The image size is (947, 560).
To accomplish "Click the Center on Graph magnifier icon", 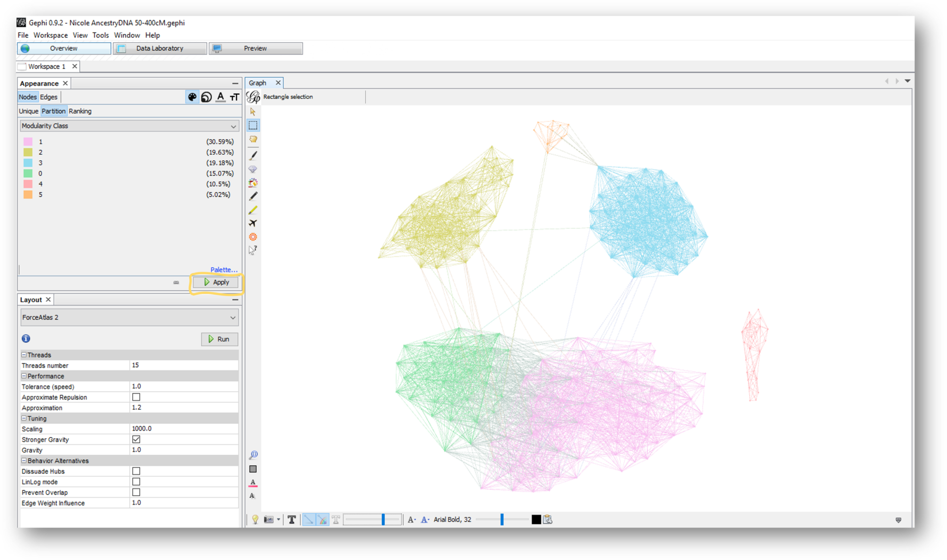I will click(253, 455).
